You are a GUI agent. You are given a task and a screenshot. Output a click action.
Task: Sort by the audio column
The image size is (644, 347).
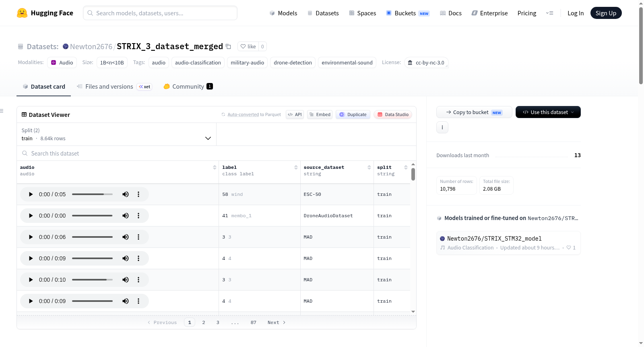click(215, 167)
